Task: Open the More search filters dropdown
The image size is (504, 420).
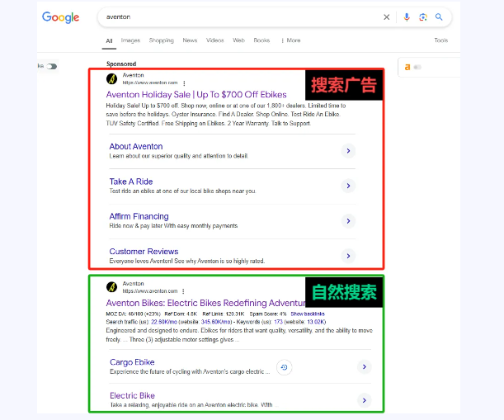Action: point(290,40)
